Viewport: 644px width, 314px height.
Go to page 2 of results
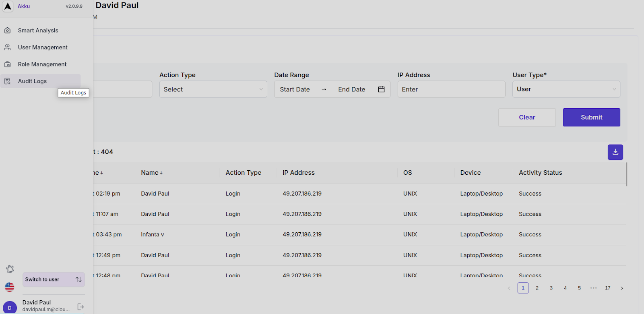(537, 288)
